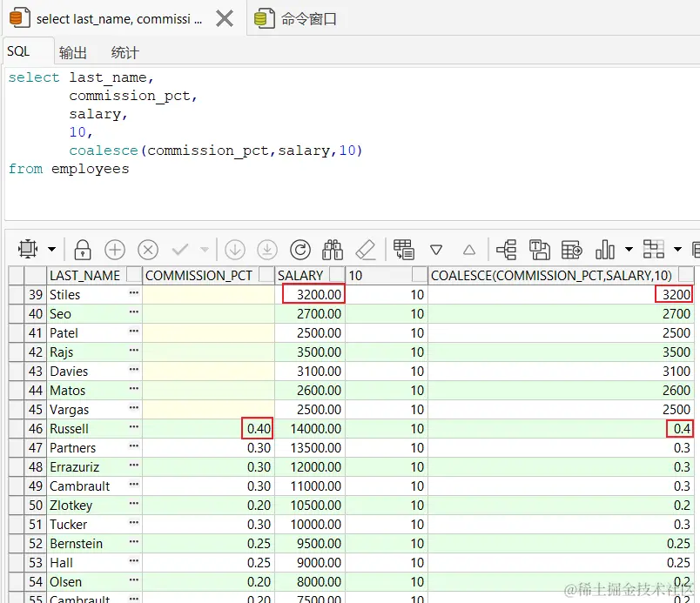Click the save results disk icon
700x603 pixels.
click(x=539, y=250)
